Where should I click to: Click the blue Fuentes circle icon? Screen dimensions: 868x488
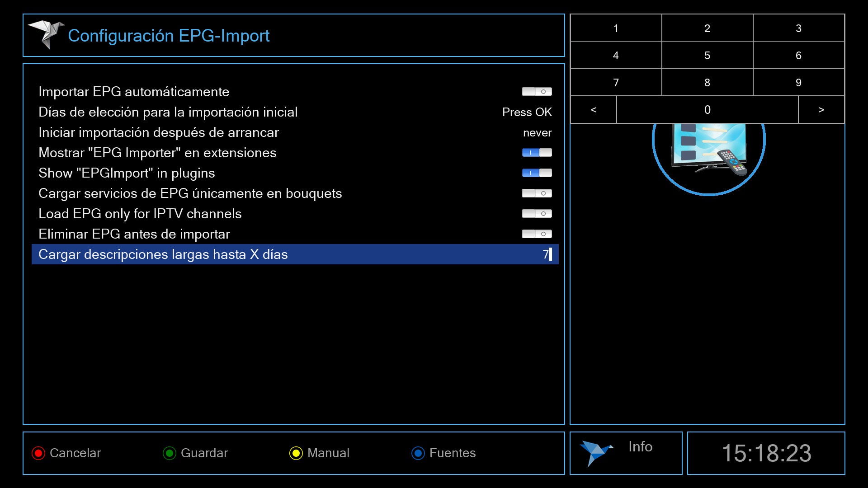[x=418, y=453]
